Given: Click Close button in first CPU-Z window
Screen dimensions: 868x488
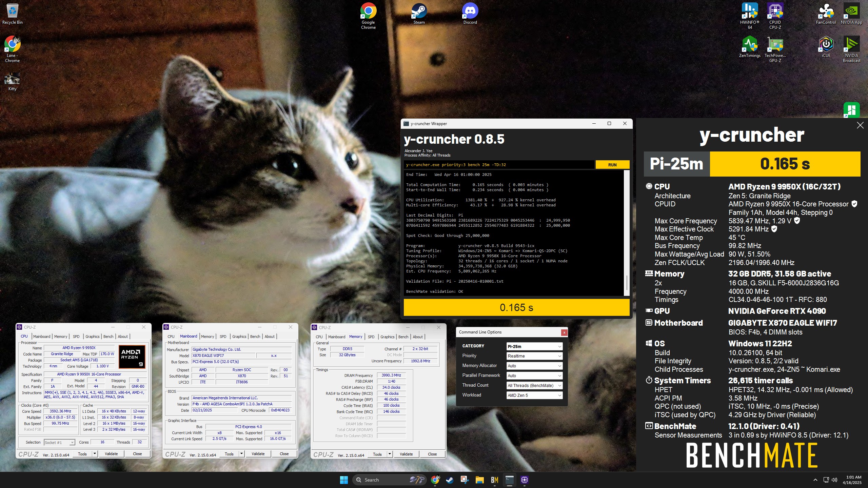Looking at the screenshot, I should (137, 454).
